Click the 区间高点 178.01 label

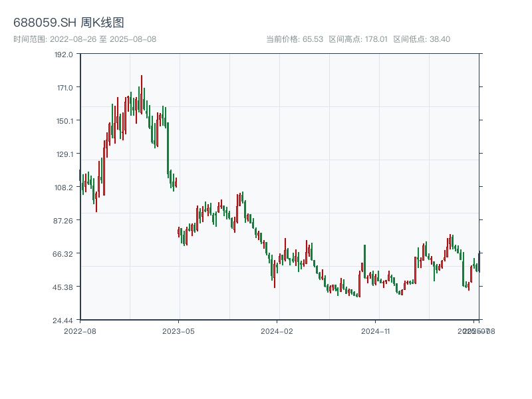[358, 39]
